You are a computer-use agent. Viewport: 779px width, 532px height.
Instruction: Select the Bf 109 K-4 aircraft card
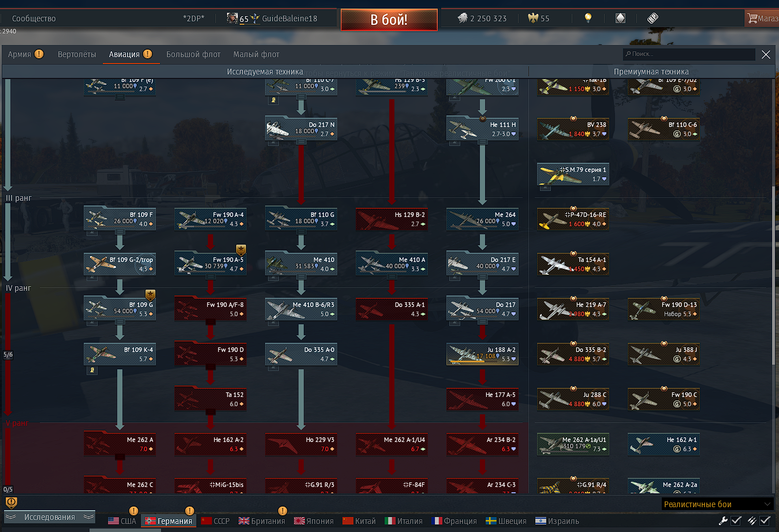(x=120, y=354)
